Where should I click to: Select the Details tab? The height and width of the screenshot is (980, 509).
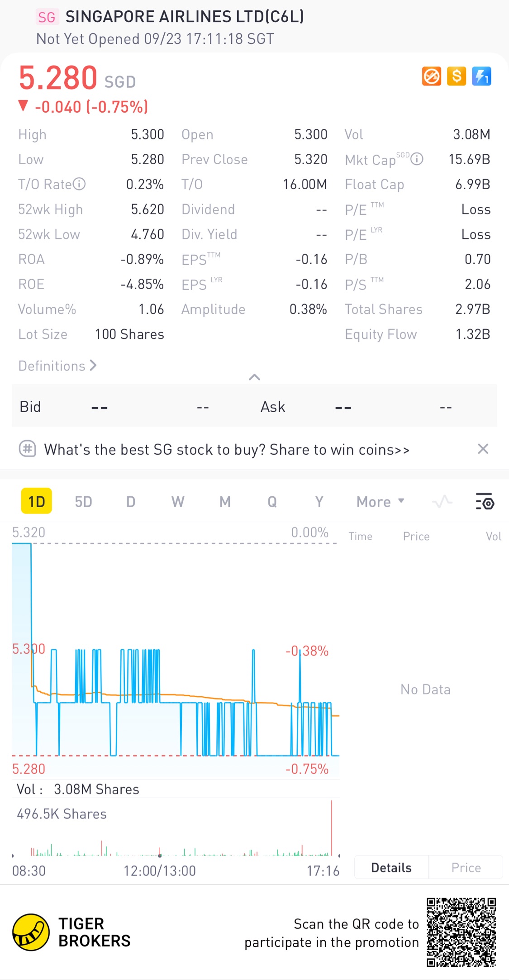[391, 867]
